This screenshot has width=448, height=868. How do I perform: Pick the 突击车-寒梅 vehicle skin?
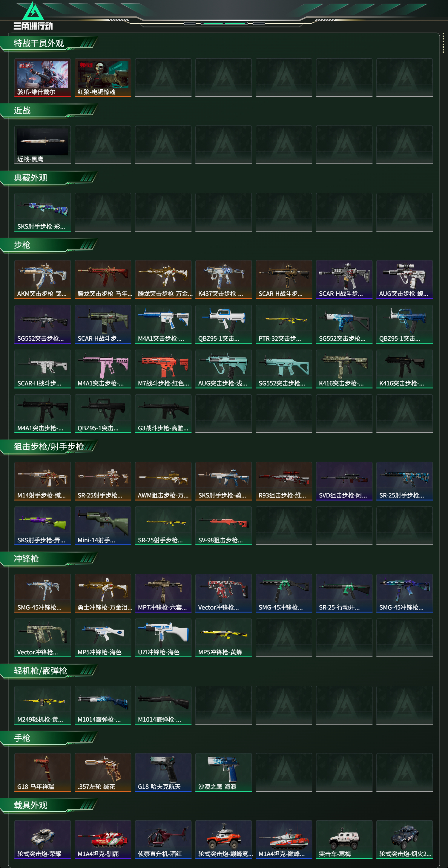pos(344,839)
